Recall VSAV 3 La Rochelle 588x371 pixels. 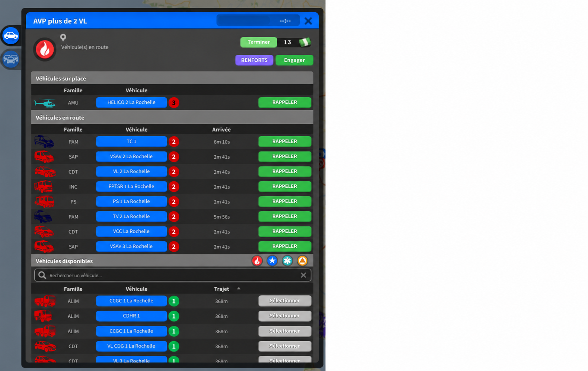[285, 246]
